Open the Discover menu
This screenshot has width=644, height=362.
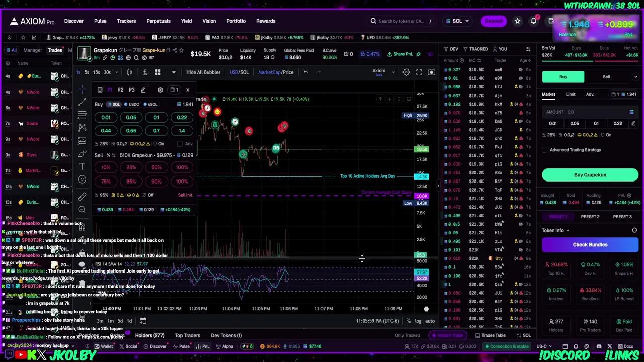(x=73, y=21)
